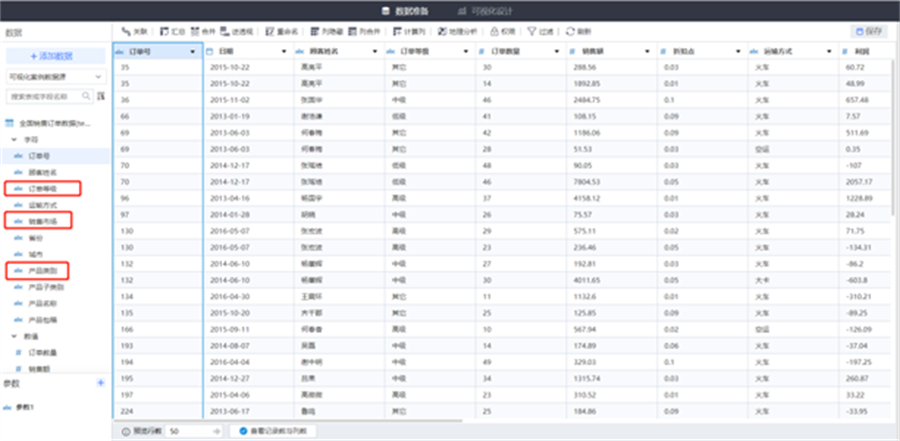900x441 pixels.
Task: Click the 刷新 refresh icon
Action: point(578,32)
